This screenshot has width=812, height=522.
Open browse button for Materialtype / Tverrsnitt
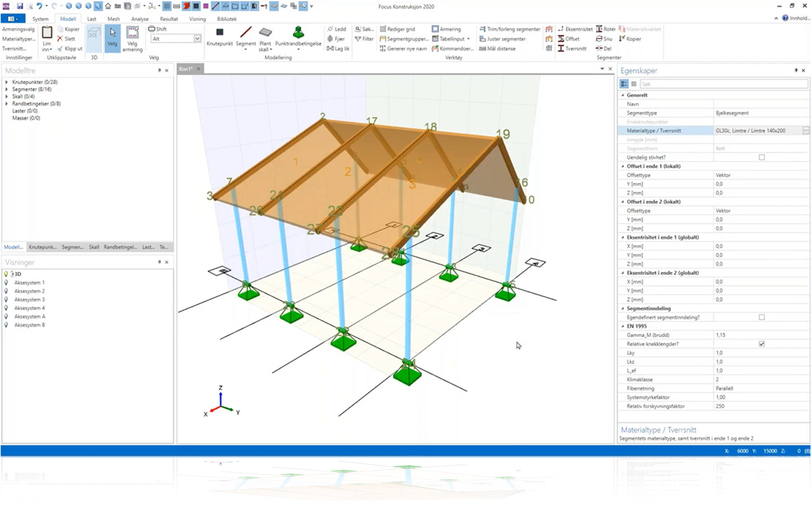click(806, 131)
